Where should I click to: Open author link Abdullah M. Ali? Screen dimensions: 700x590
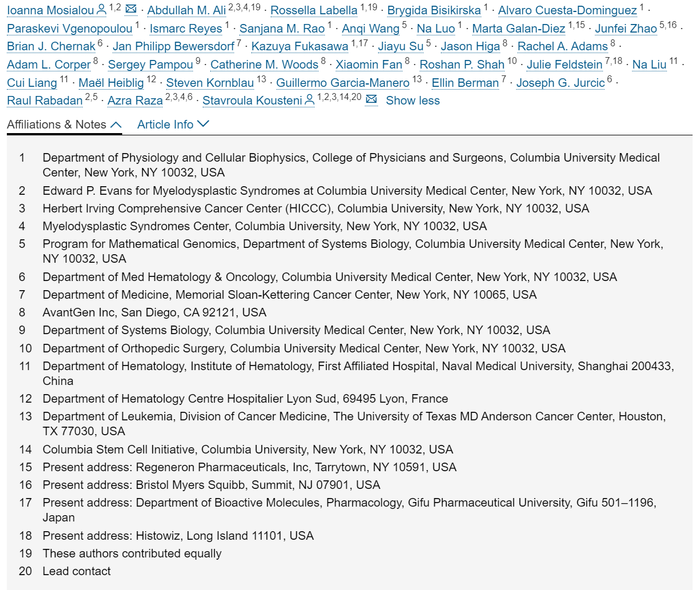187,10
